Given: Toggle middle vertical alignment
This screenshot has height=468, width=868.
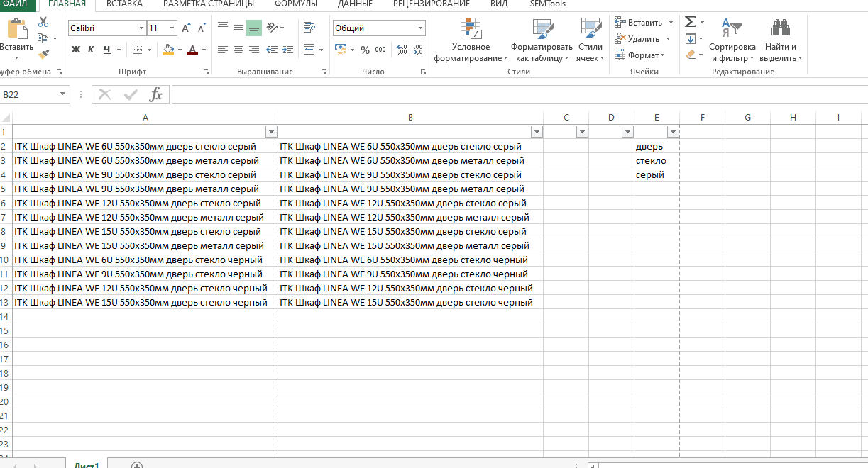Looking at the screenshot, I should [238, 28].
